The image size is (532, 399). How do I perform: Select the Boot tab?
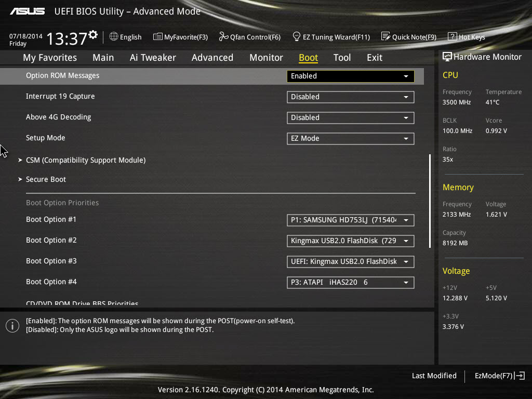pyautogui.click(x=308, y=58)
